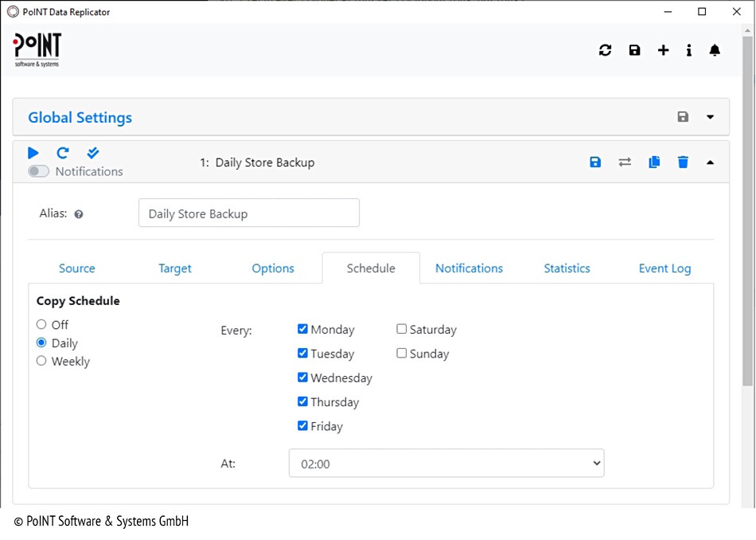Viewport: 756px width, 540px height.
Task: Expand the Global Settings dropdown arrow
Action: coord(710,117)
